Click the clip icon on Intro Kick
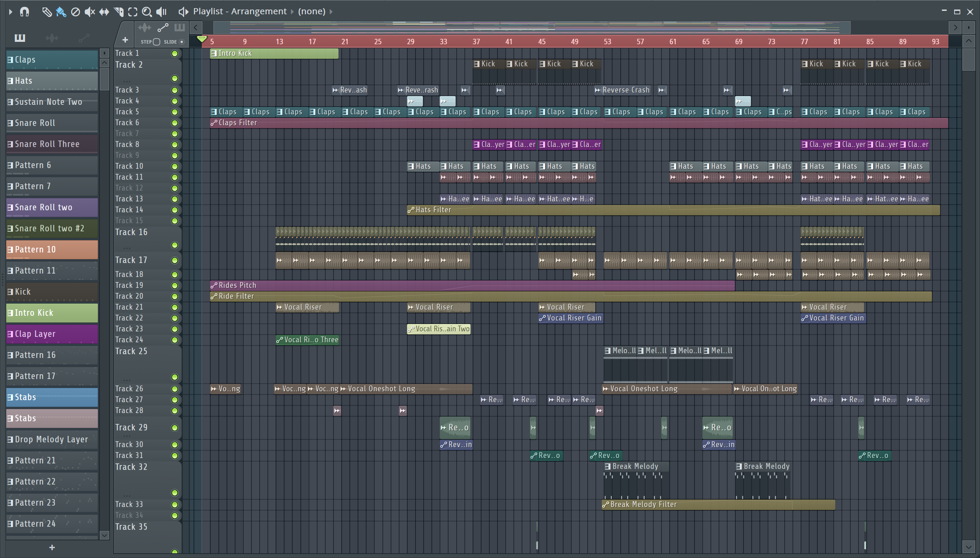The image size is (980, 558). click(x=214, y=53)
